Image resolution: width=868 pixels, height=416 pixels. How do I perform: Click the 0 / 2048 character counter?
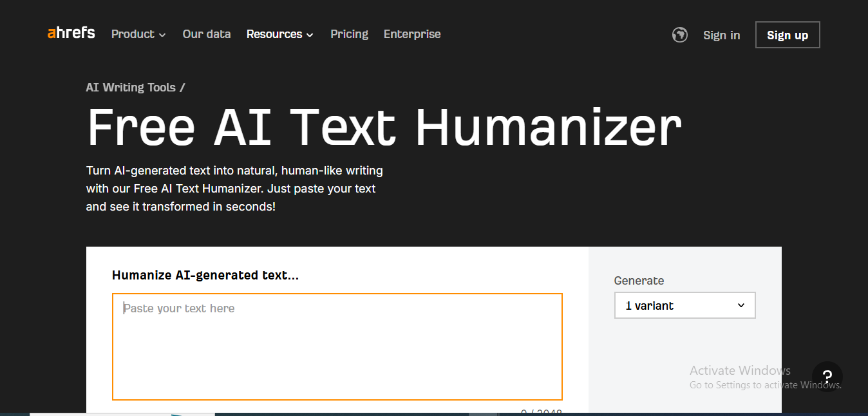click(x=541, y=412)
